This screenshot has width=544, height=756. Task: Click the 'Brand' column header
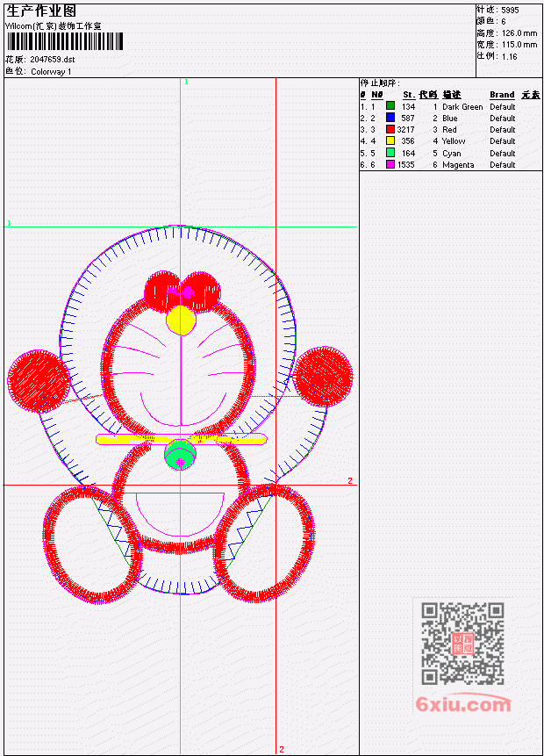click(502, 95)
